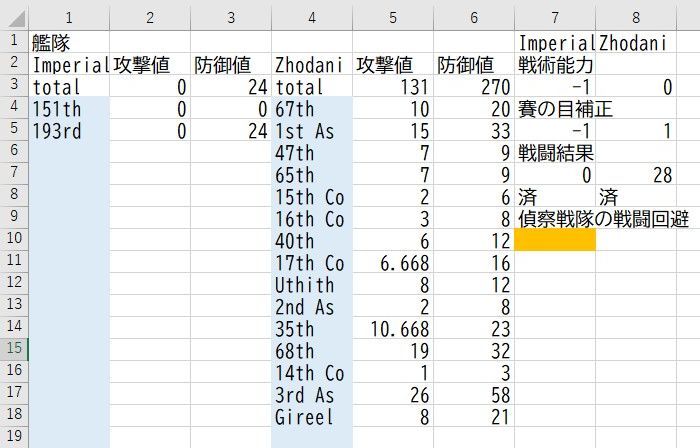Click the 17th Co fleet cell
Image resolution: width=700 pixels, height=448 pixels.
312,261
